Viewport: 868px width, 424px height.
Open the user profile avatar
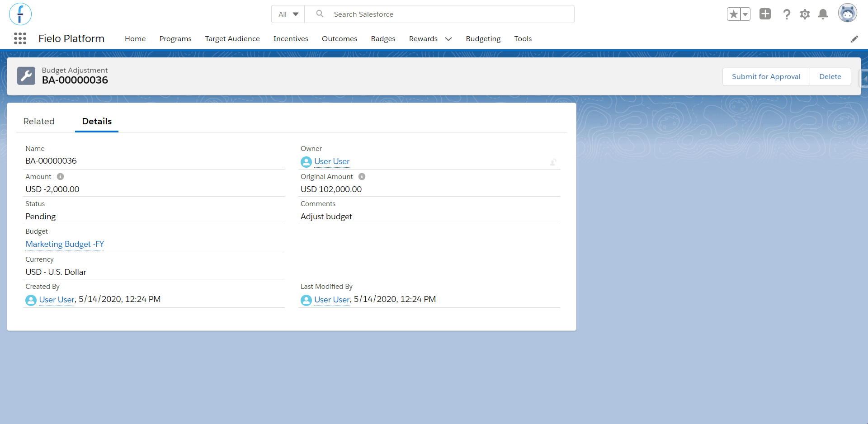[x=848, y=14]
